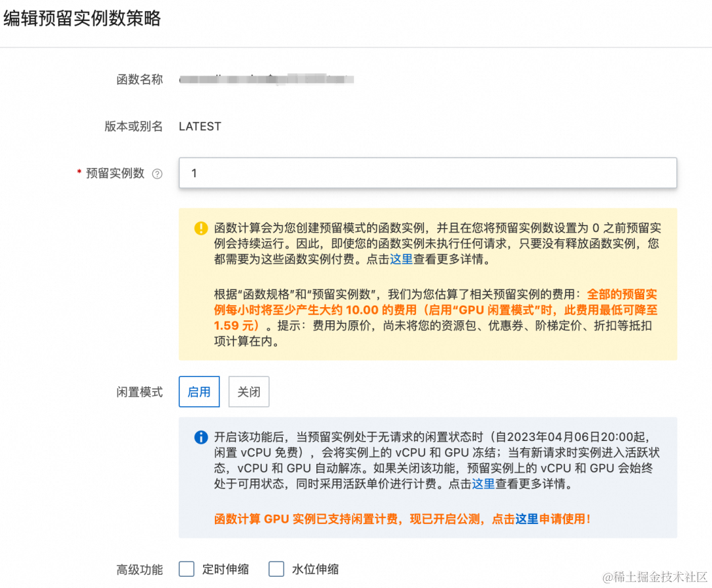Click 这里 to apply for GPU idle billing
712x588 pixels.
527,520
